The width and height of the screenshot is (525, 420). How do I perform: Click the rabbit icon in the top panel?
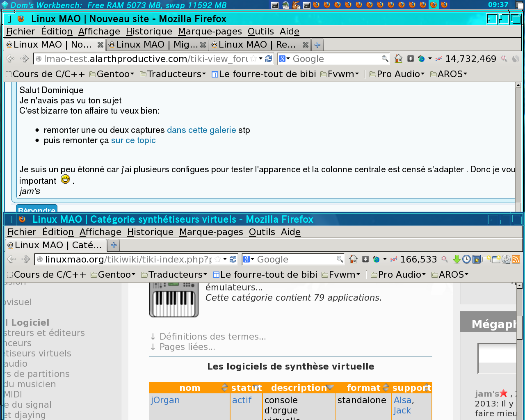[296, 5]
